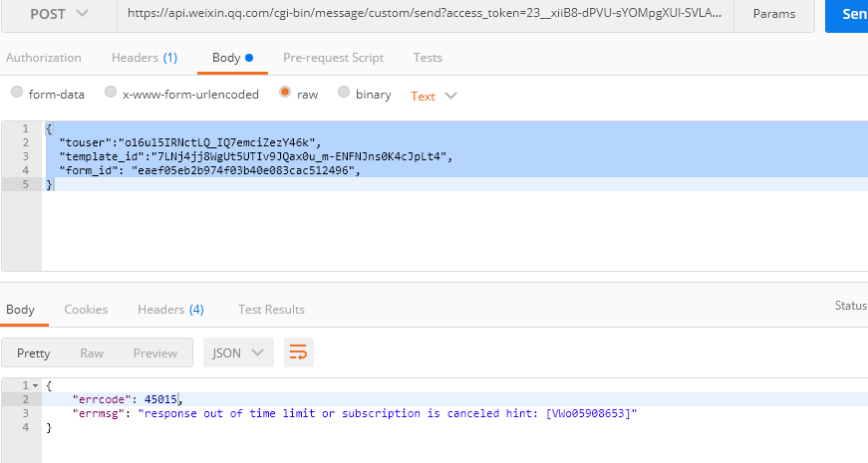Open the request Headers (1) tab
The image size is (868, 463).
pos(145,58)
